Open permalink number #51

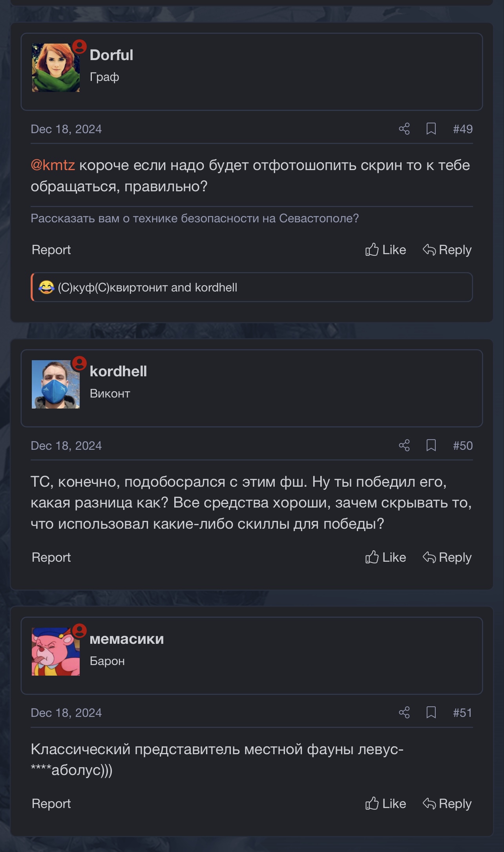pyautogui.click(x=462, y=713)
